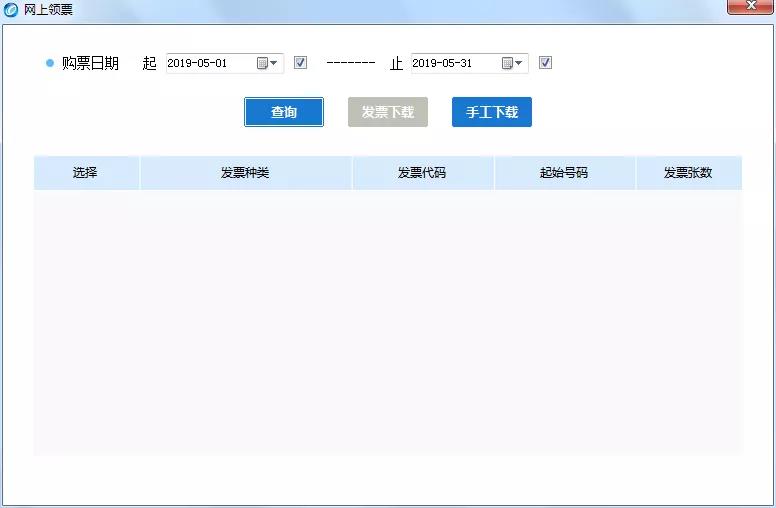
Task: Click the 网上领票 app icon in title bar
Action: pyautogui.click(x=11, y=10)
